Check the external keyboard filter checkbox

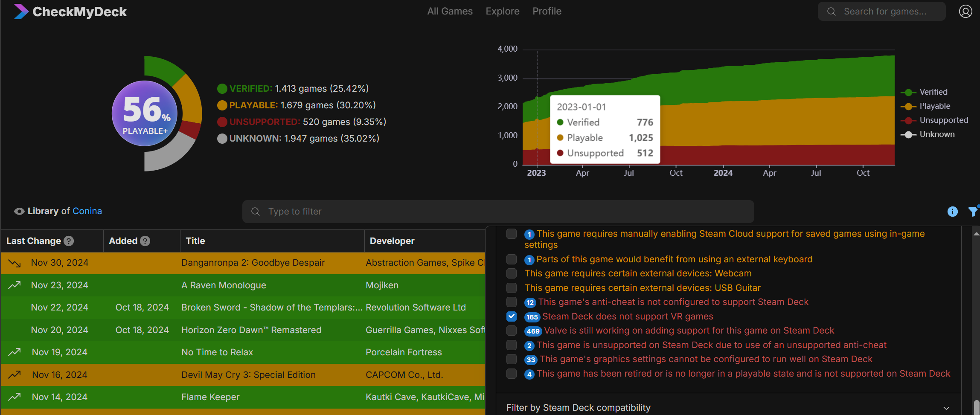(x=512, y=259)
